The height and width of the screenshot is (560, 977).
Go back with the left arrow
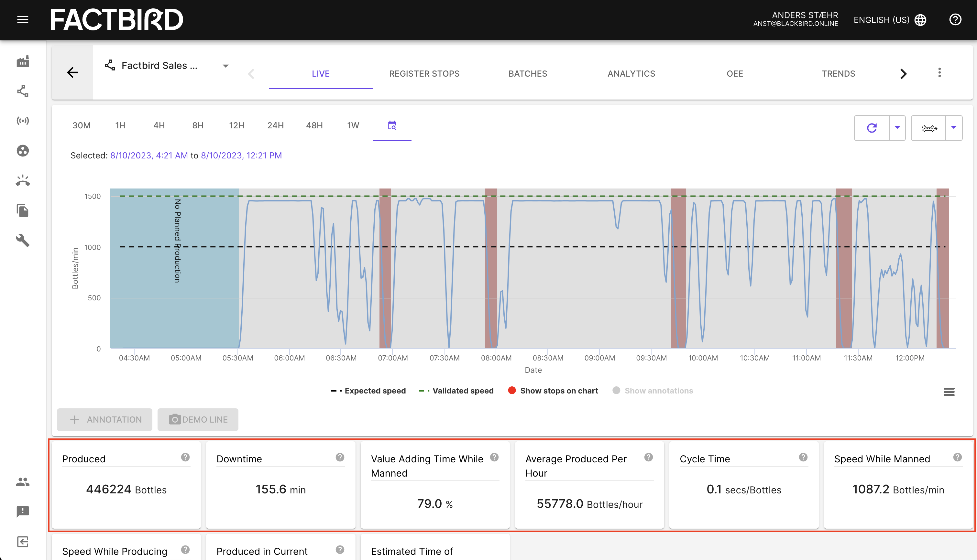click(72, 72)
